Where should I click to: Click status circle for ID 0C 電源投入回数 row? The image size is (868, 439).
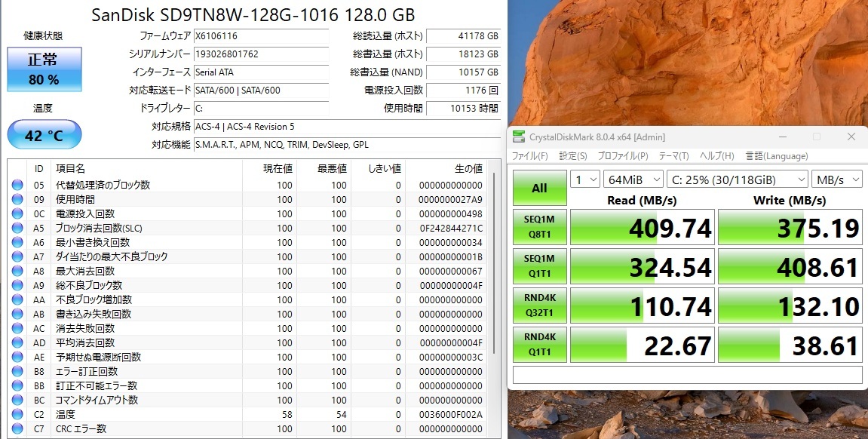(17, 213)
